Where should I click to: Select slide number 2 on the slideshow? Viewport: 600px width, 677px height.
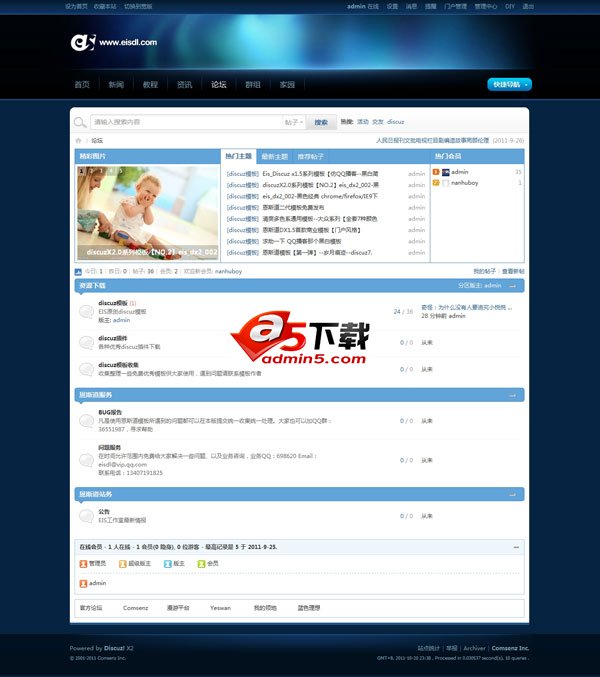[91, 171]
